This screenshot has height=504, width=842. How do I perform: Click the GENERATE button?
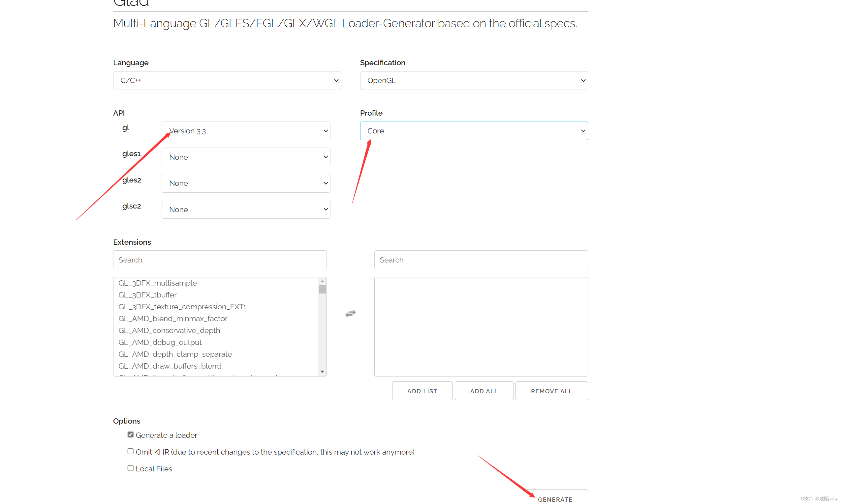555,499
